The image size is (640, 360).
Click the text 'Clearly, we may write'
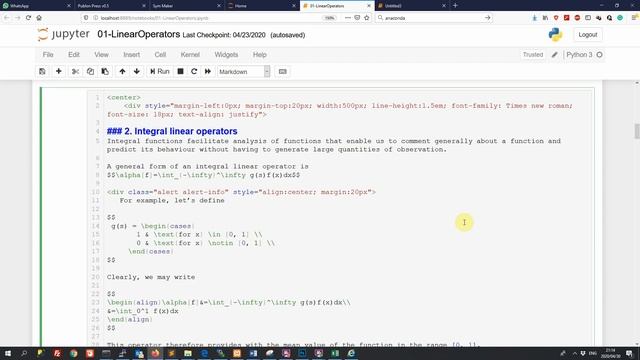pyautogui.click(x=151, y=277)
